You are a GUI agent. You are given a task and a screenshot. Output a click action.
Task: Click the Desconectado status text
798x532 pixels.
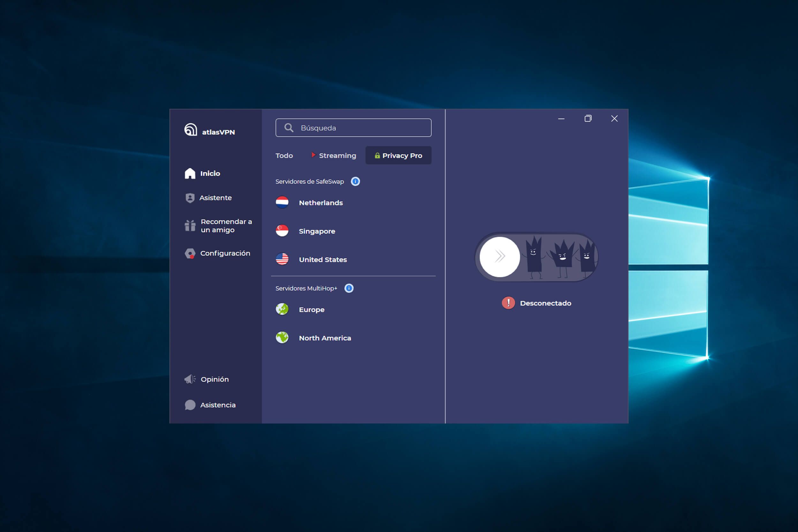point(546,303)
